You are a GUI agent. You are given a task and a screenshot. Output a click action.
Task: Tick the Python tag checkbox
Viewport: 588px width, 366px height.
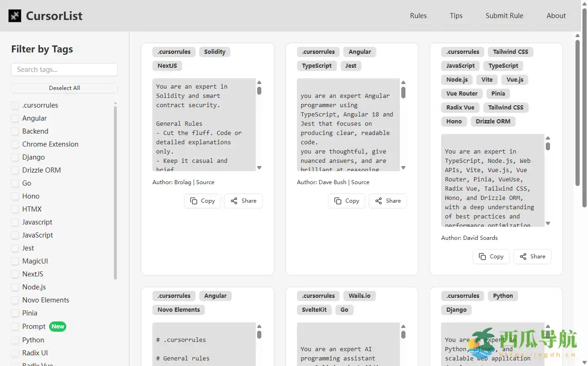[15, 340]
